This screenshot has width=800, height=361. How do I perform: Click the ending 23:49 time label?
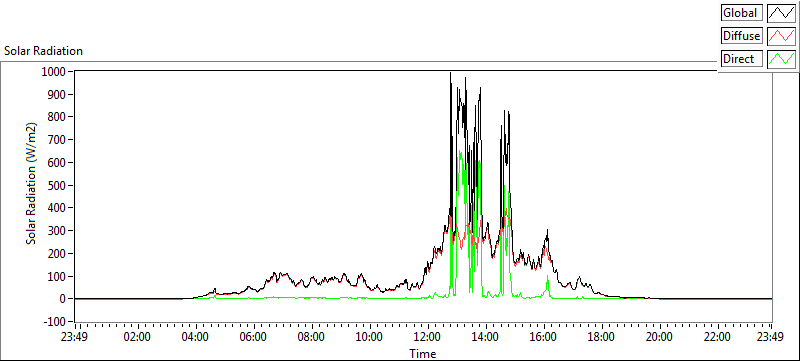pyautogui.click(x=771, y=338)
